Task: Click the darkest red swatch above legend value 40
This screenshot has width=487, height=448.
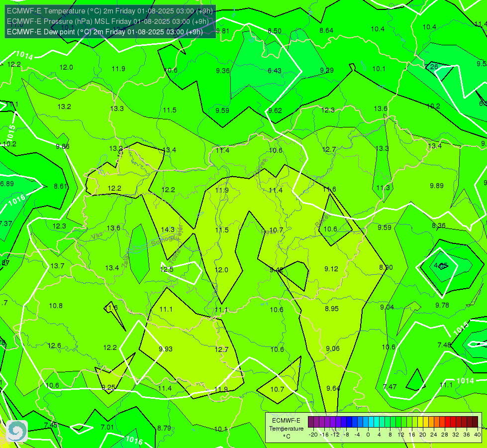Action: pos(475,422)
